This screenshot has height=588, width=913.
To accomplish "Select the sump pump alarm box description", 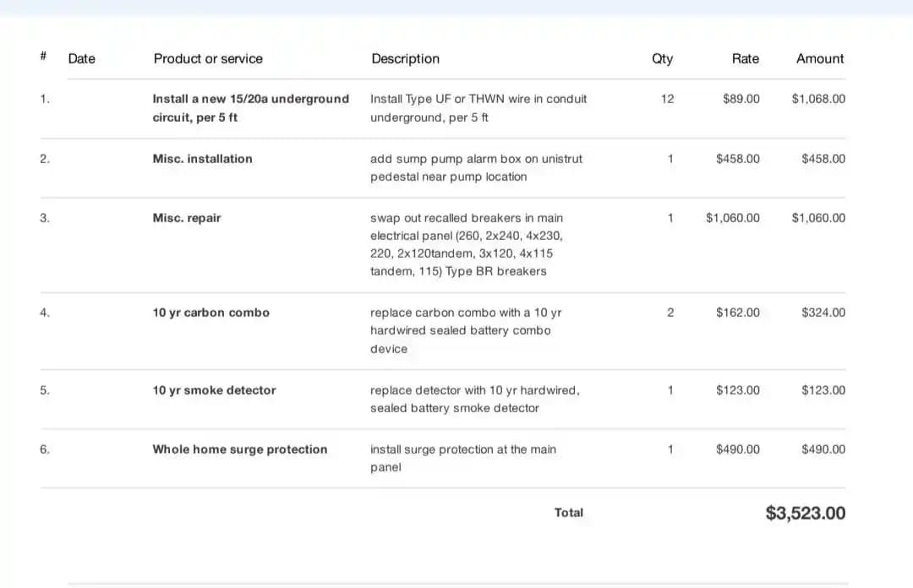I will (476, 167).
